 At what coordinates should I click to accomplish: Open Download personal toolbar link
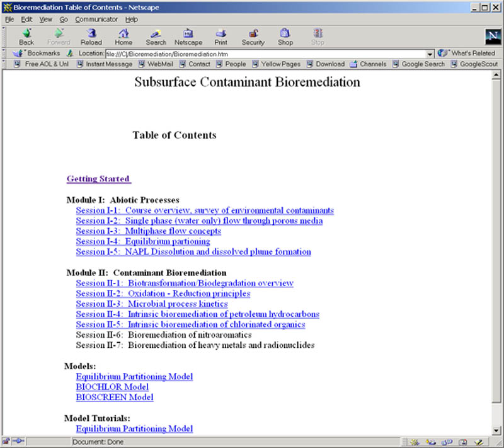click(x=326, y=64)
